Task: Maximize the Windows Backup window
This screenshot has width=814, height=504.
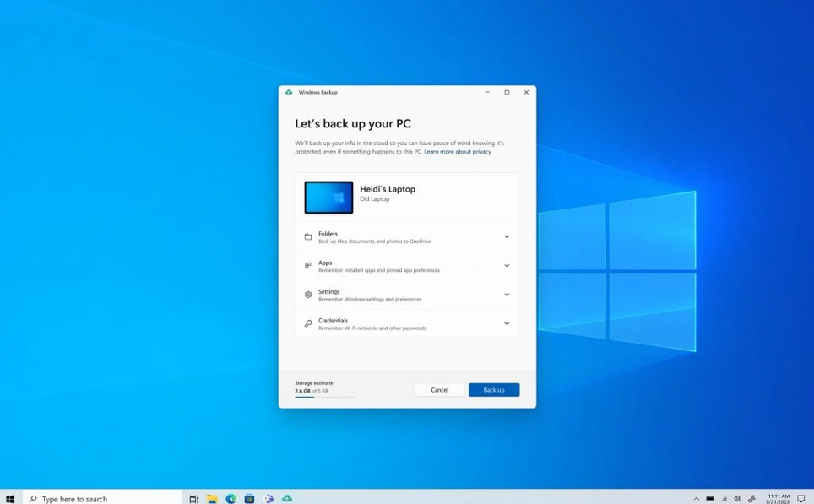Action: tap(507, 92)
